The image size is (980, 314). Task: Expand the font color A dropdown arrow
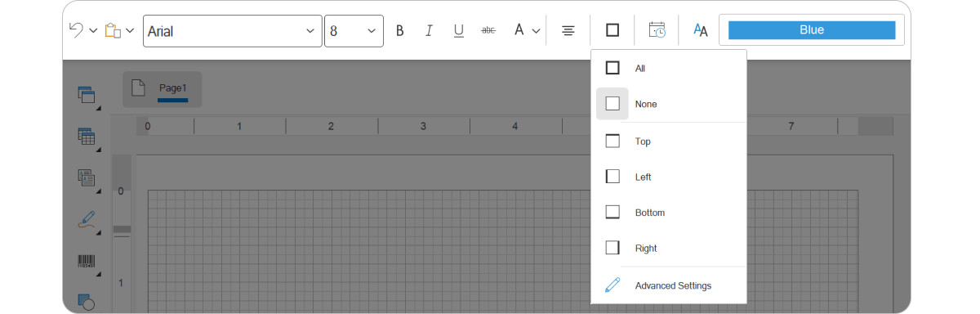(x=537, y=31)
